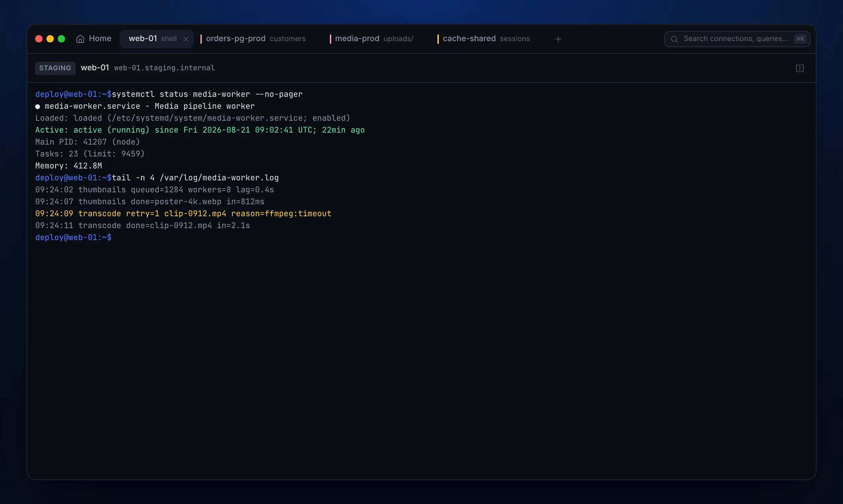Open the Home tab
The height and width of the screenshot is (504, 843).
tap(94, 39)
